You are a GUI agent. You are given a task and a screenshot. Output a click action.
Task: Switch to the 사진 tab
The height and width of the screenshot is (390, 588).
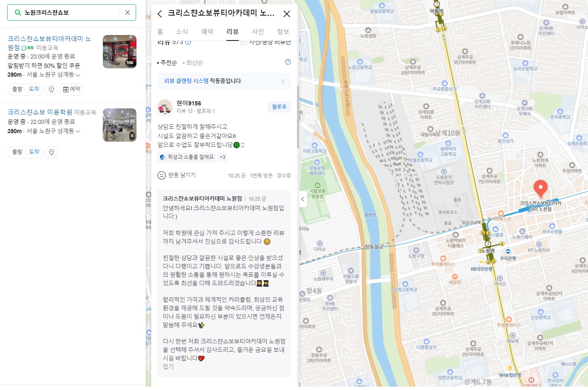pyautogui.click(x=258, y=32)
